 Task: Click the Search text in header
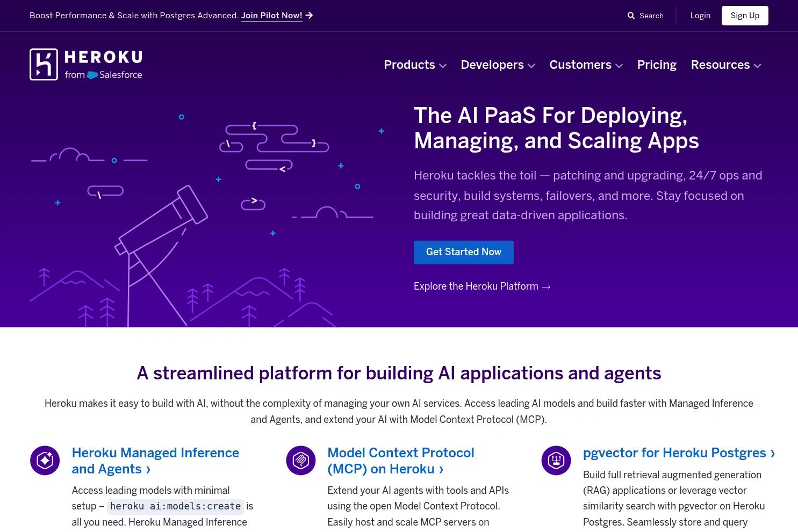(x=651, y=16)
